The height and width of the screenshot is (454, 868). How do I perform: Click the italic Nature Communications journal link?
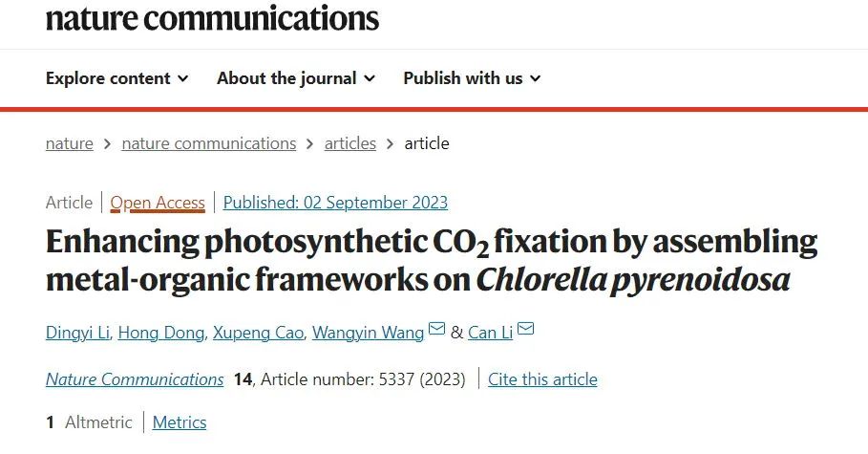(135, 379)
